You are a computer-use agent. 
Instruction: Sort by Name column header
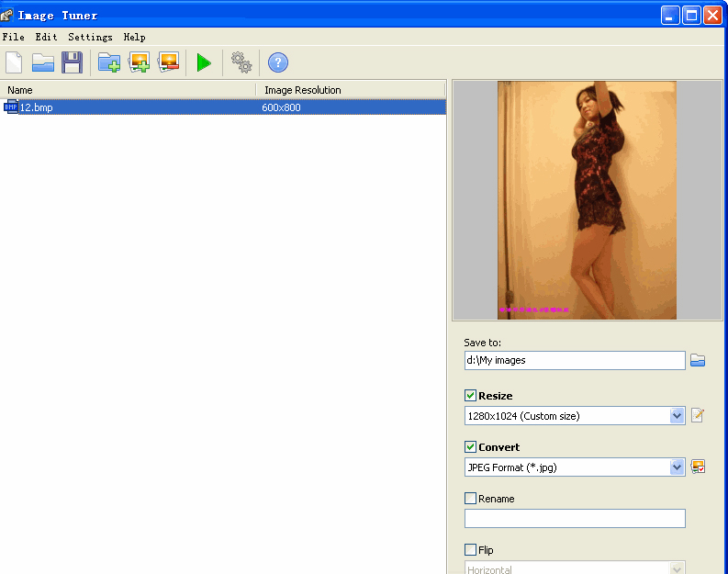[129, 90]
